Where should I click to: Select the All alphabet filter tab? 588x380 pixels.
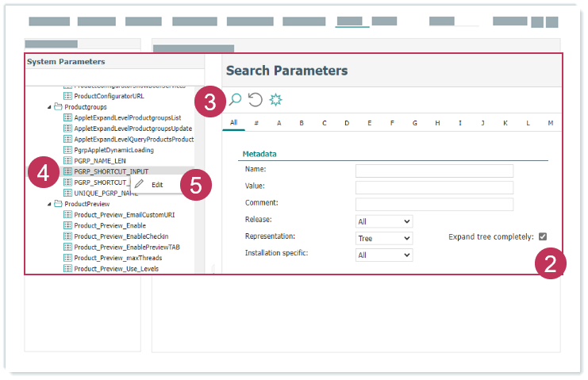[234, 123]
